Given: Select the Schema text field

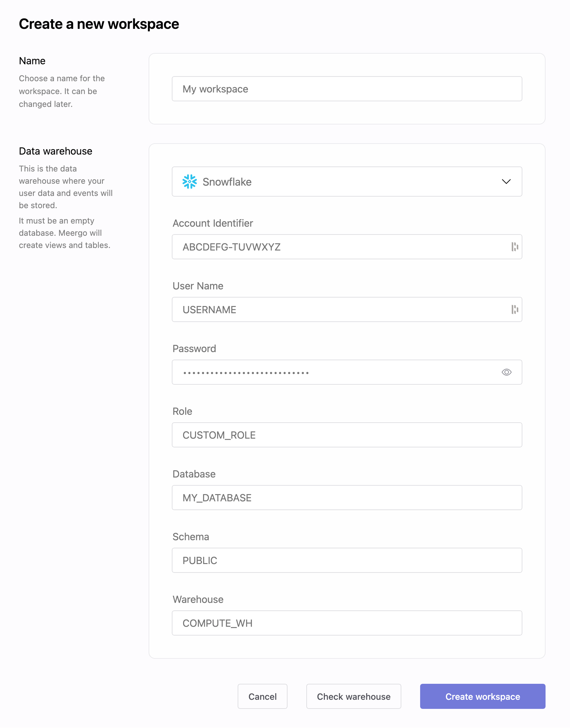Looking at the screenshot, I should click(x=346, y=561).
